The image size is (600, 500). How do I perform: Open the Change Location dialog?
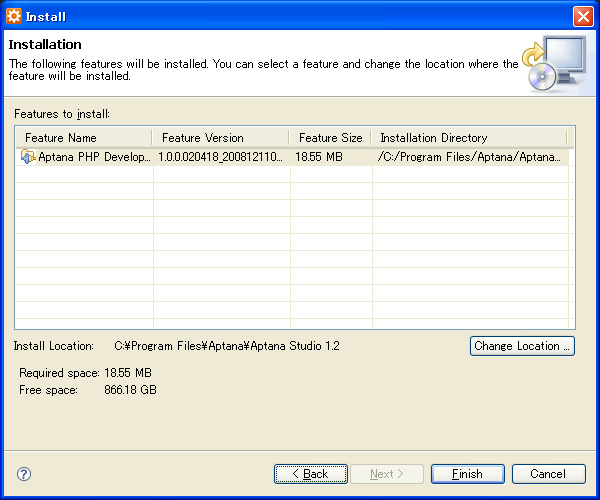[x=522, y=346]
